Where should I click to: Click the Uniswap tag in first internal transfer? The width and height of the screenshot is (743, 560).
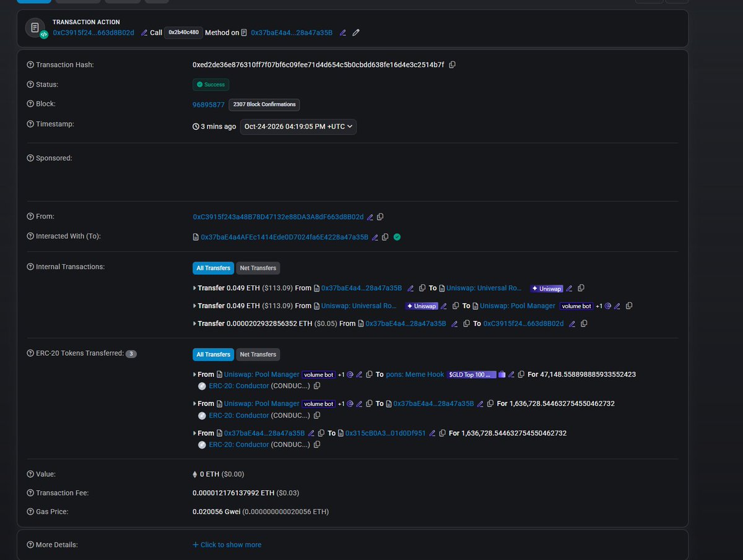click(x=546, y=289)
